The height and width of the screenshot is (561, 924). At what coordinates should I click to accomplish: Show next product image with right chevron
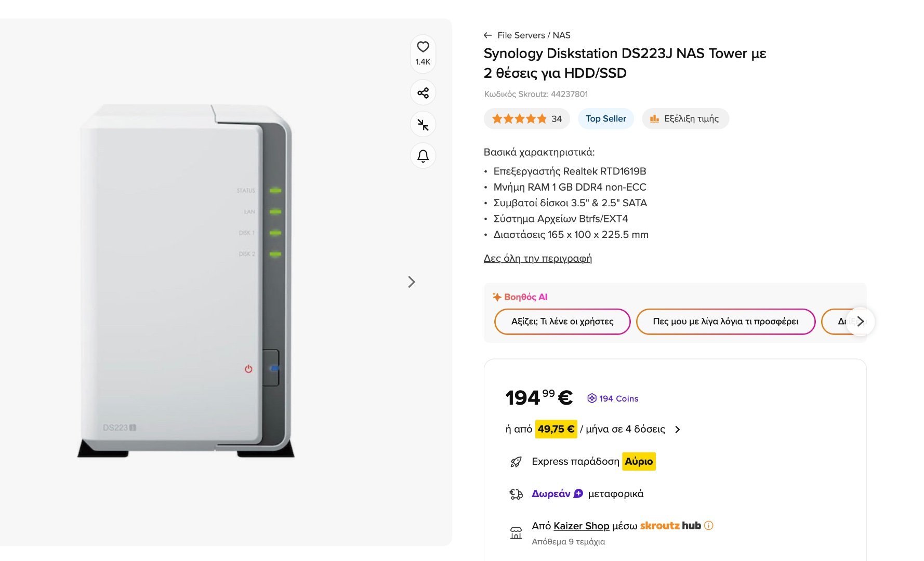click(x=412, y=282)
